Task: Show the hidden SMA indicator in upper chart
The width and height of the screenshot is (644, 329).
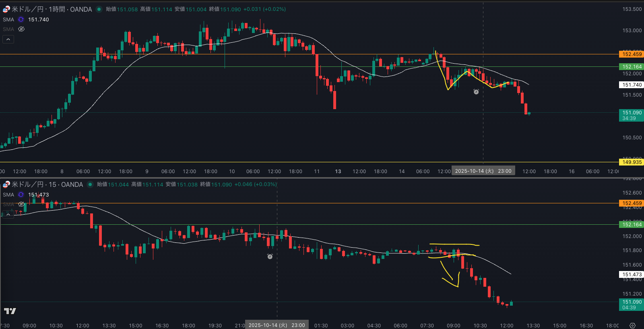Action: point(21,29)
